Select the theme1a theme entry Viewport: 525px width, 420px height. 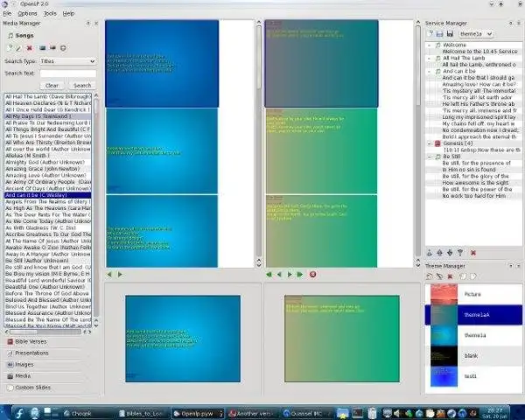(x=473, y=335)
